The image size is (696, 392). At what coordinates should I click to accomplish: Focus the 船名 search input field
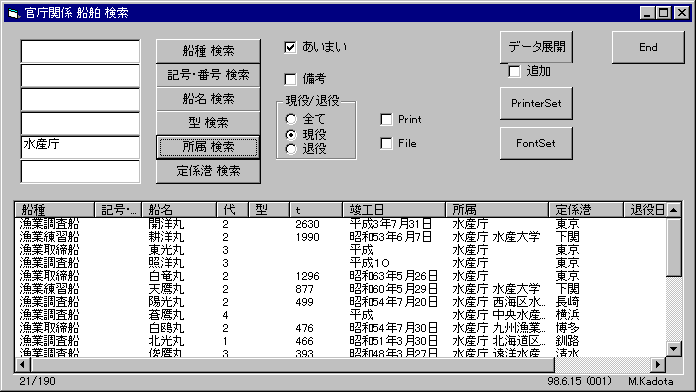(80, 99)
